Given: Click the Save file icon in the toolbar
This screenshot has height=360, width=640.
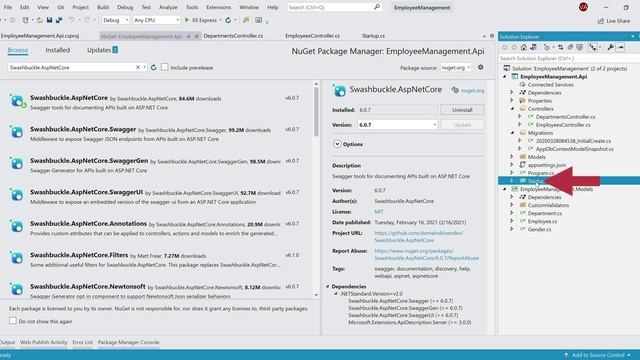Looking at the screenshot, I should point(49,20).
